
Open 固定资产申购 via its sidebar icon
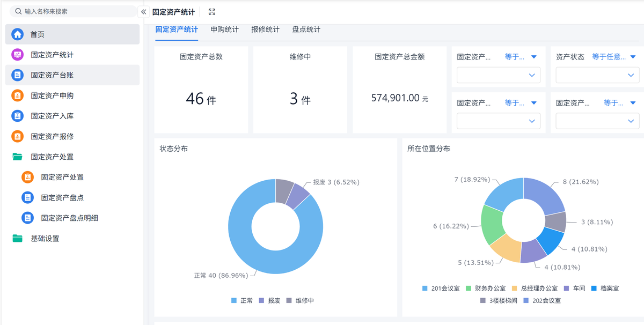coord(17,95)
